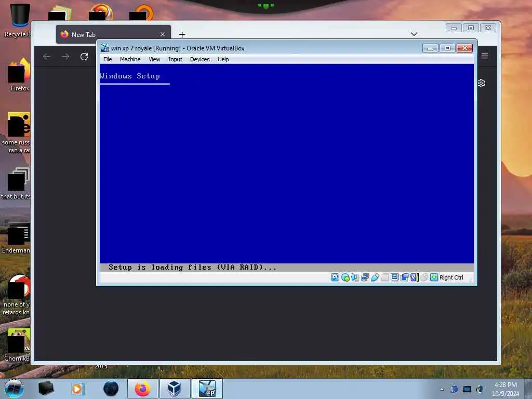Image resolution: width=532 pixels, height=399 pixels.
Task: Select the 'that but its' desktop icon
Action: tap(16, 183)
